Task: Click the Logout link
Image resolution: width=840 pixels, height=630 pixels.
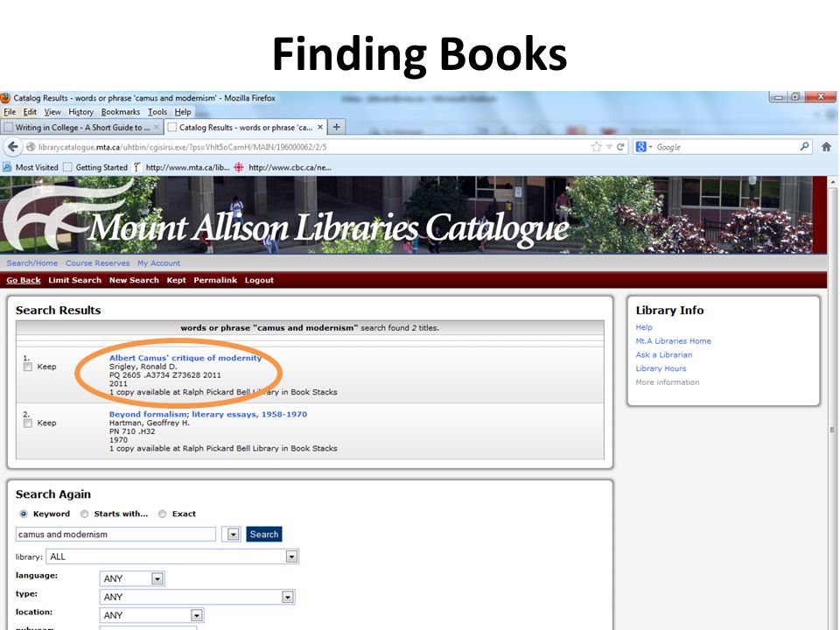Action: tap(259, 280)
